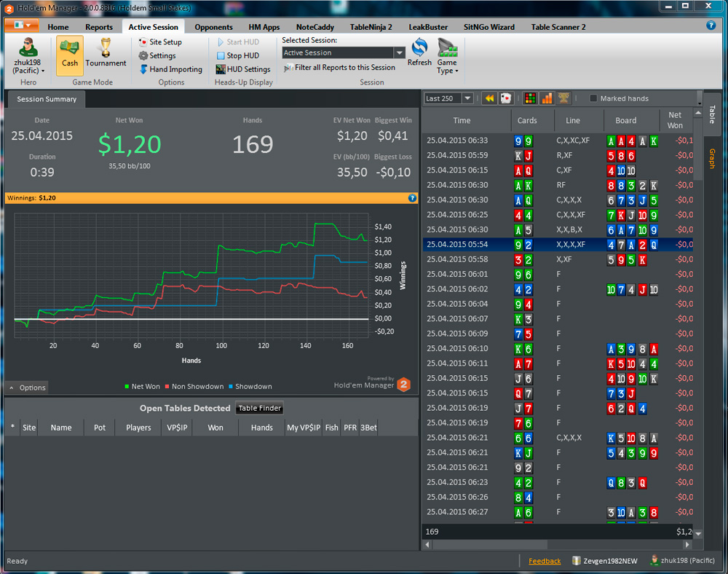Click the trophy icon in hands toolbar
Screen dimensions: 728x574
[x=563, y=98]
